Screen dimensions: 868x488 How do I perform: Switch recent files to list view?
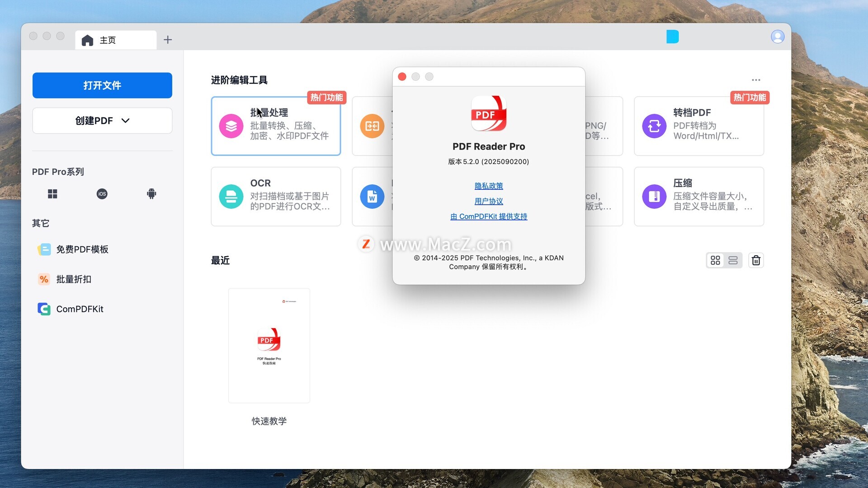(733, 260)
